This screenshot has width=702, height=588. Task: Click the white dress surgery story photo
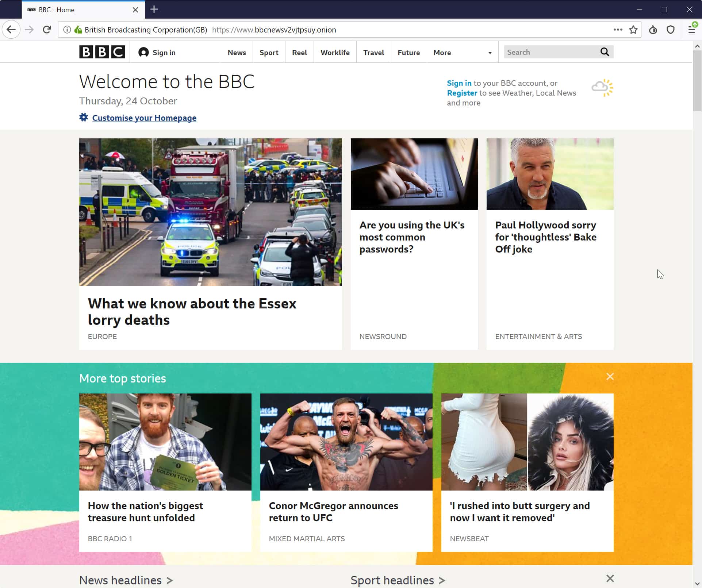pos(527,442)
